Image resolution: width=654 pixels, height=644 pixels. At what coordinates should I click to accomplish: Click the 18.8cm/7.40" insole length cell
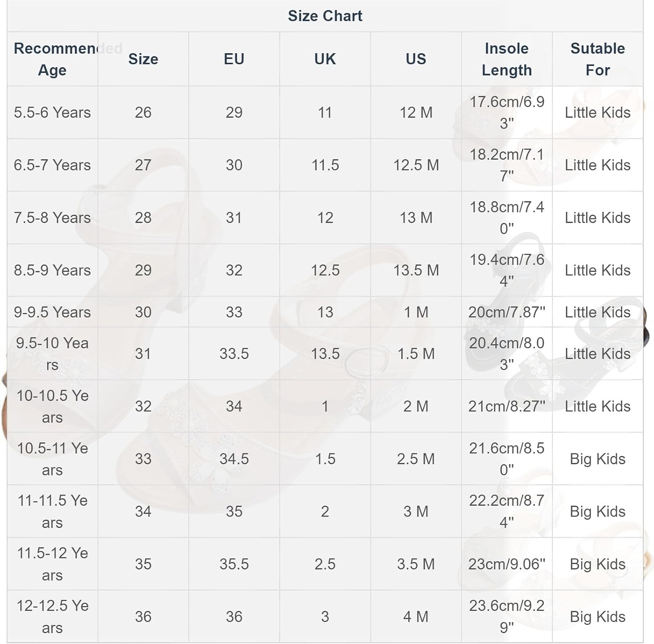[507, 217]
